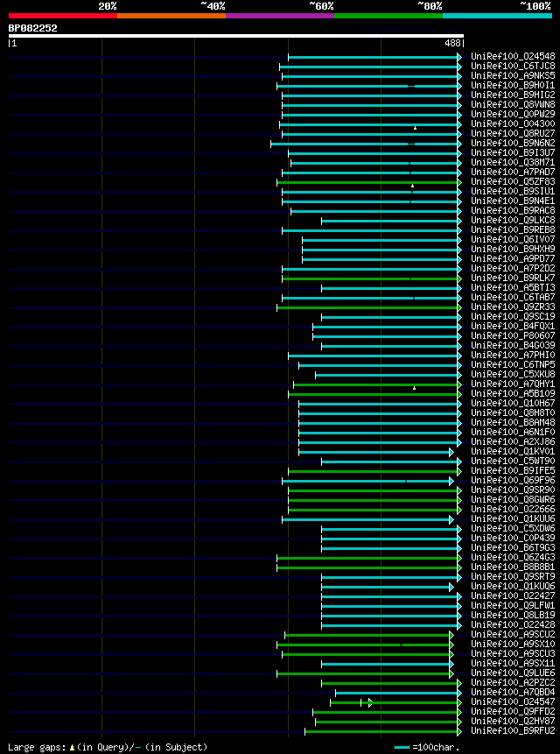
Task: Click the orange ~40% identity color bar
Action: (x=171, y=16)
